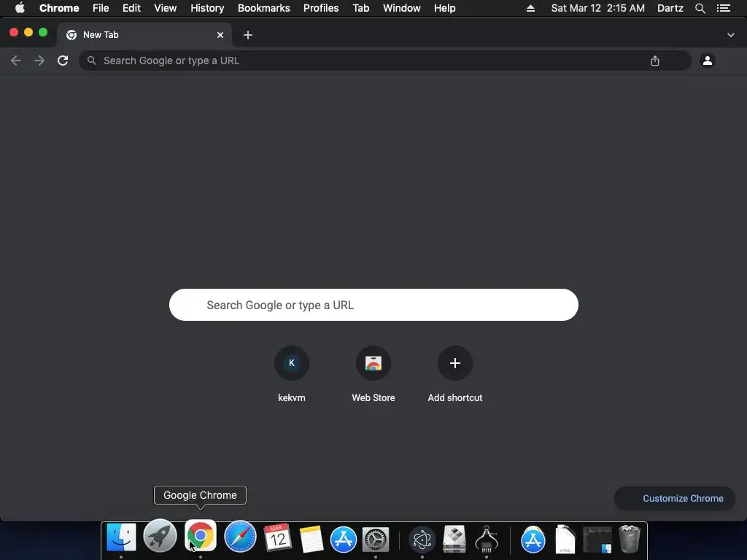Viewport: 747px width, 560px height.
Task: Open the Chrome profile avatar button
Action: coord(708,61)
